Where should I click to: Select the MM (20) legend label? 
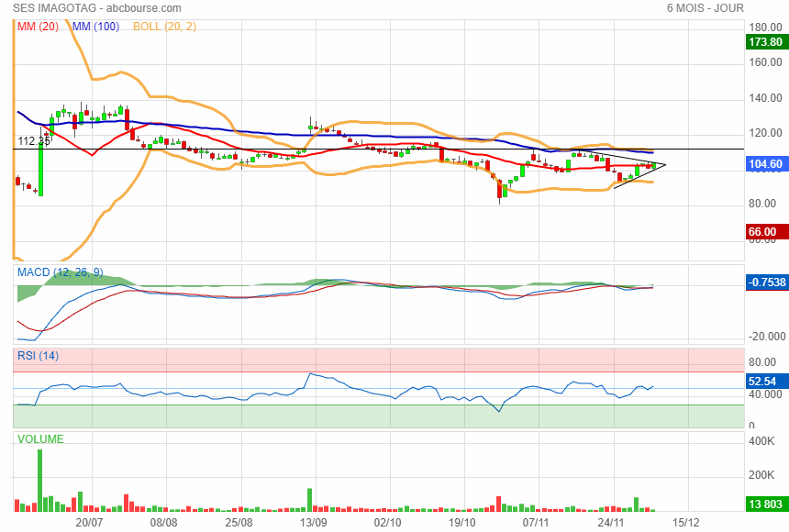click(x=38, y=27)
